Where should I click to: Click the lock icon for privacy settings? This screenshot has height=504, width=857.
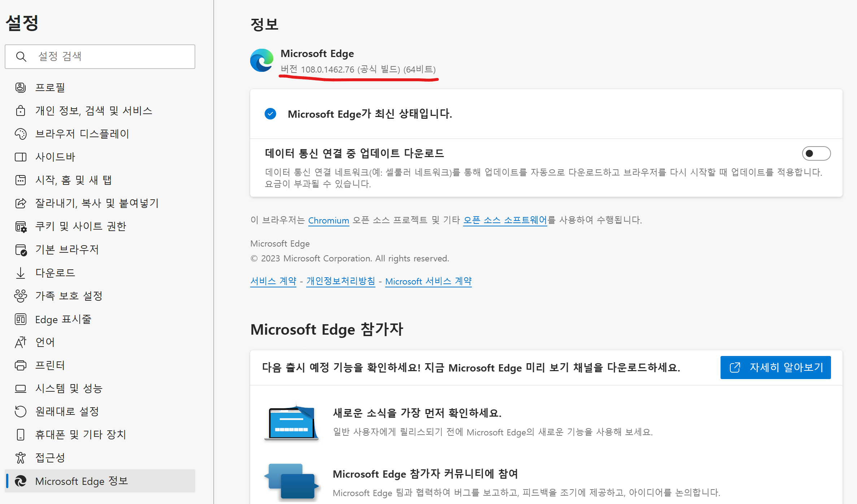(x=21, y=110)
